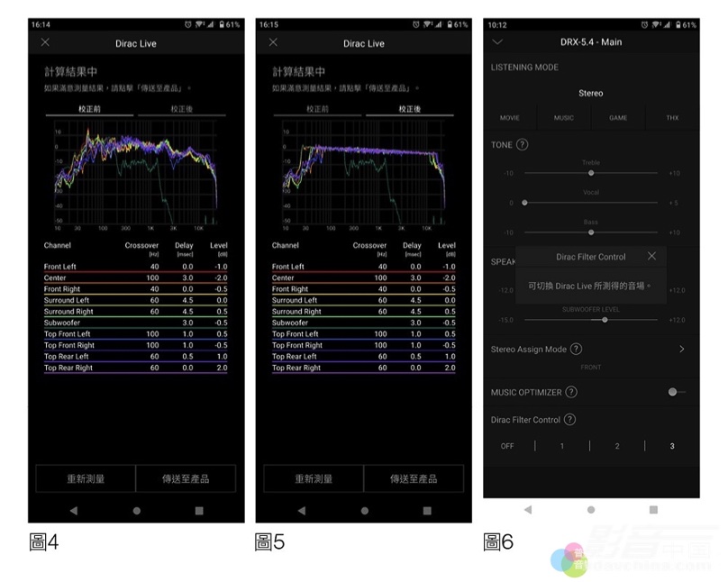Expand Stereo Assign Mode arrow

[681, 349]
